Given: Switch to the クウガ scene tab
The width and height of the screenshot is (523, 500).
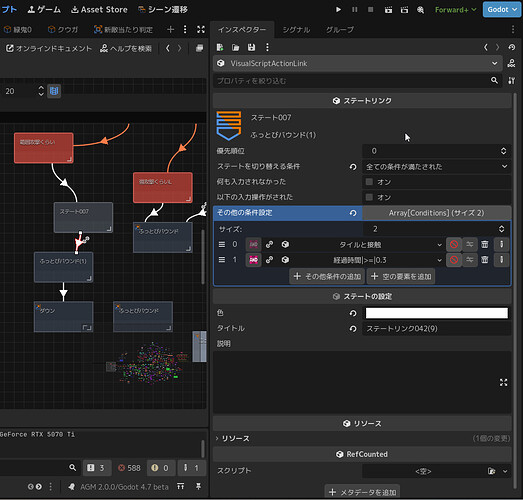Looking at the screenshot, I should pyautogui.click(x=63, y=30).
